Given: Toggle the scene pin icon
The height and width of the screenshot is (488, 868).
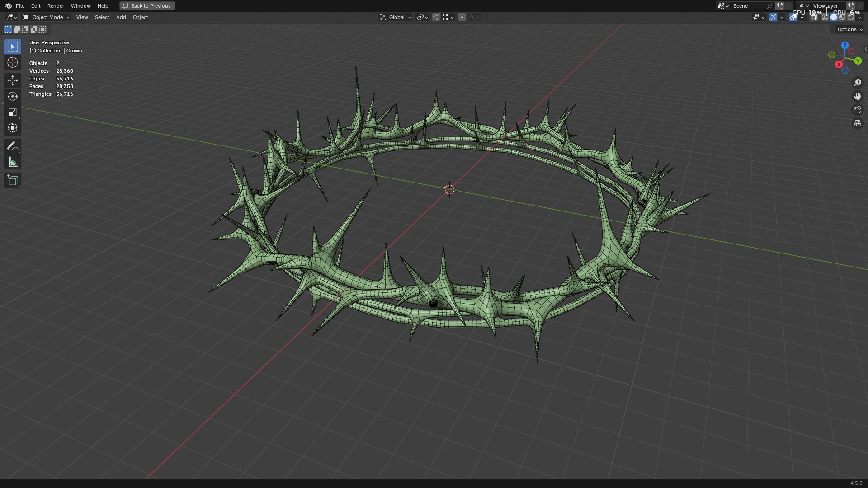Looking at the screenshot, I should point(769,6).
